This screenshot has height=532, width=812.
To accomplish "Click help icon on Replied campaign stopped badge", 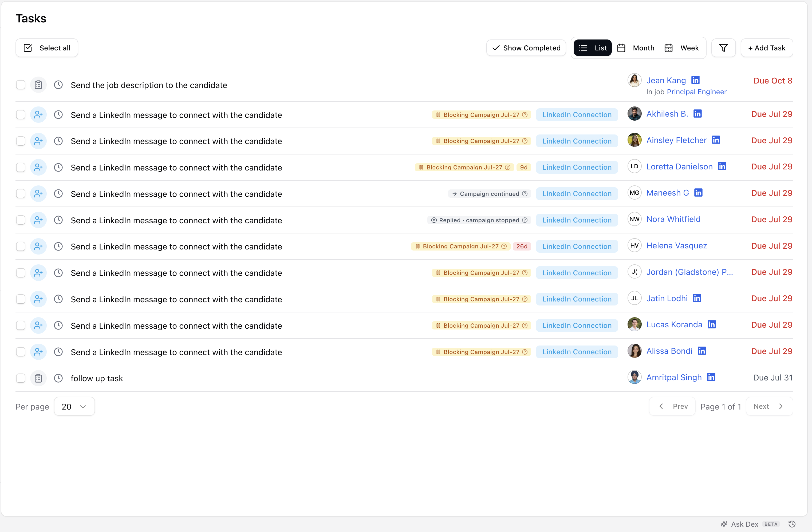I will coord(525,220).
